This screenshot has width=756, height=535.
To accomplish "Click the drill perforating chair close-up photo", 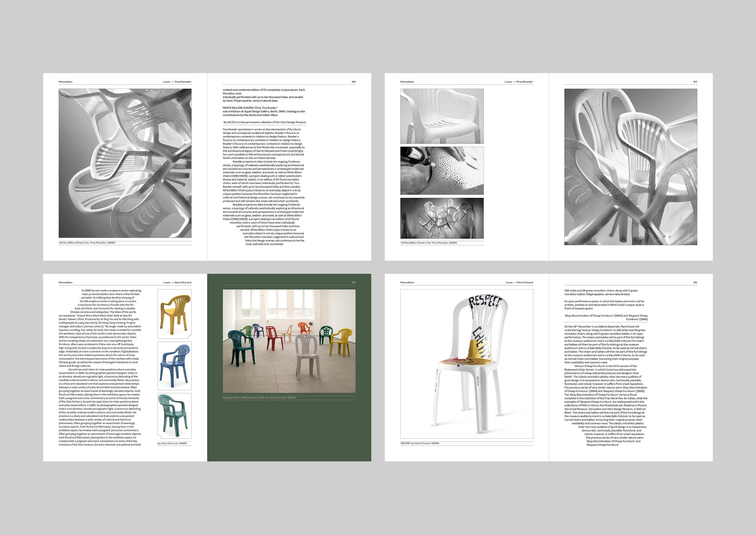I will pyautogui.click(x=442, y=171).
